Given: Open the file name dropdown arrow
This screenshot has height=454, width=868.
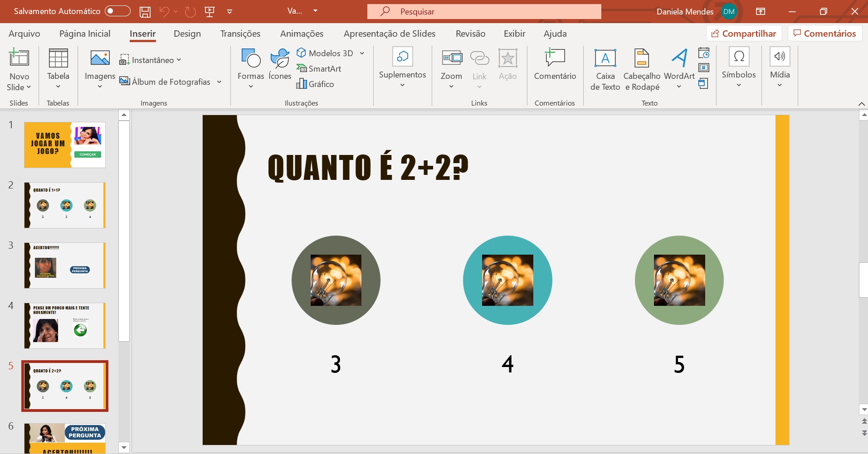Looking at the screenshot, I should click(x=315, y=11).
